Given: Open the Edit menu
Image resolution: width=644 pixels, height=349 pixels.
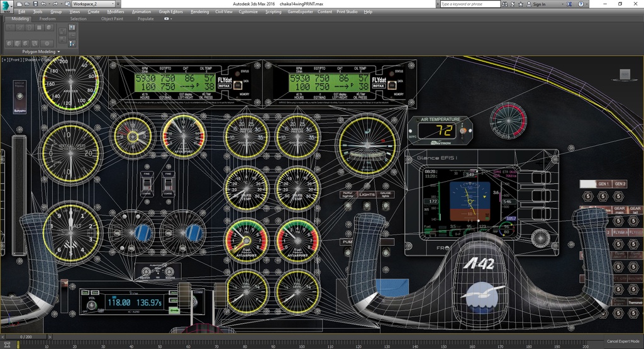Looking at the screenshot, I should [x=22, y=12].
